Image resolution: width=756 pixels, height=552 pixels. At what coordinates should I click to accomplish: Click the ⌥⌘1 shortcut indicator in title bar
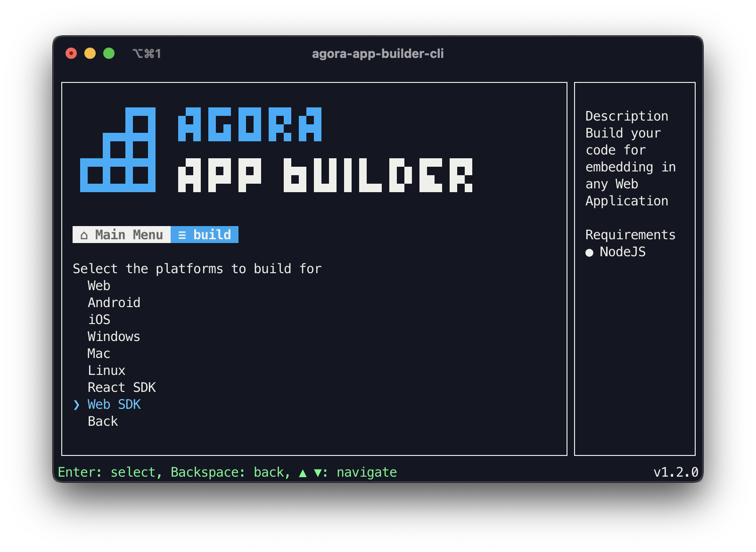pyautogui.click(x=147, y=54)
